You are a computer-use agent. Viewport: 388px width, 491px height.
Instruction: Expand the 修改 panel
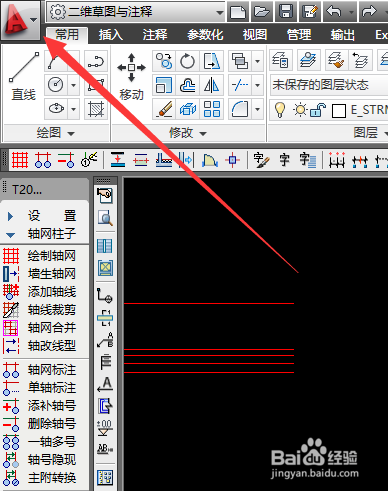188,133
